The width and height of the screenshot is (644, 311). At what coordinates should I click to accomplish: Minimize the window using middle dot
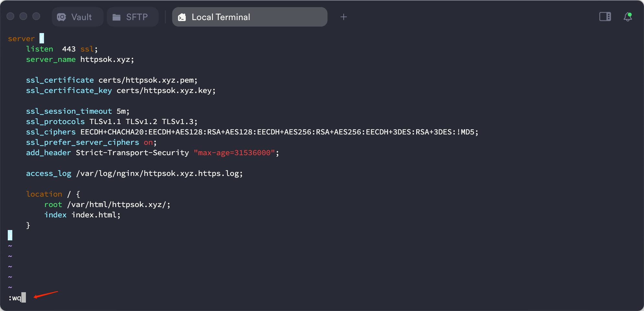23,16
